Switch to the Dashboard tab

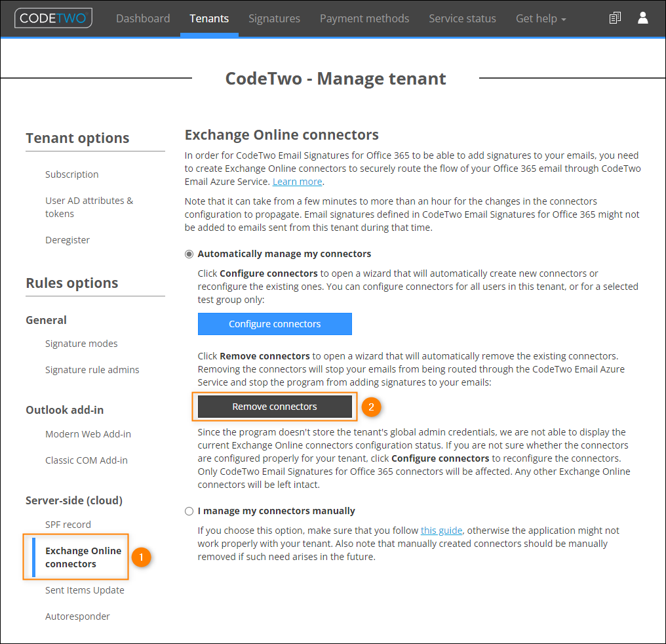[143, 18]
